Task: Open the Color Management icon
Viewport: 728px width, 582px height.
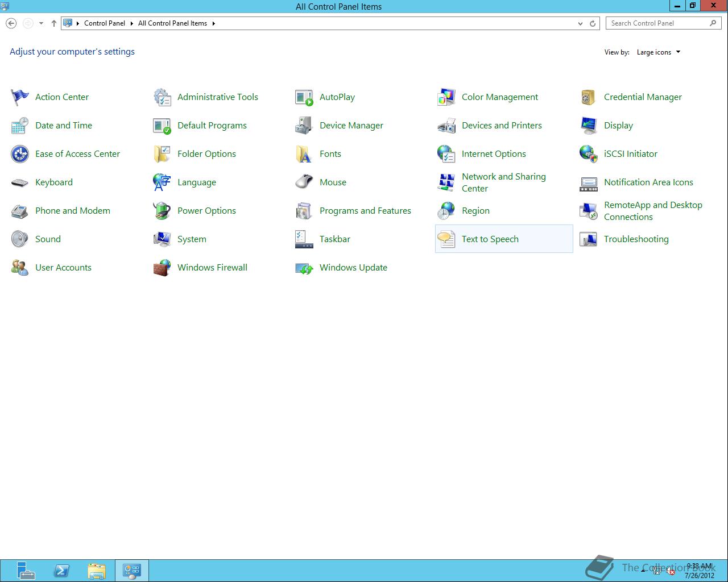Action: pos(446,97)
